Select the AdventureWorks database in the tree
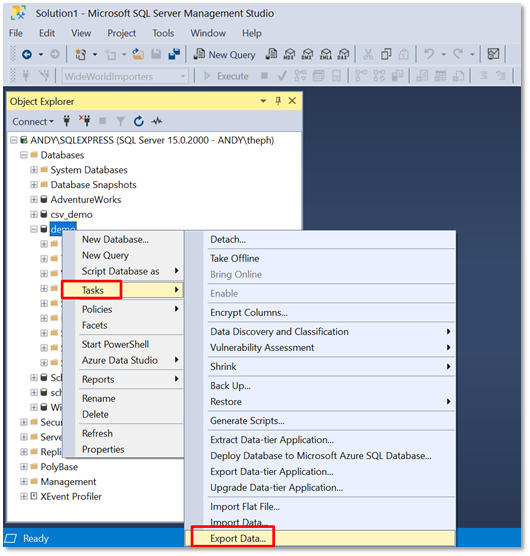Viewport: 530px width, 556px height. click(85, 200)
